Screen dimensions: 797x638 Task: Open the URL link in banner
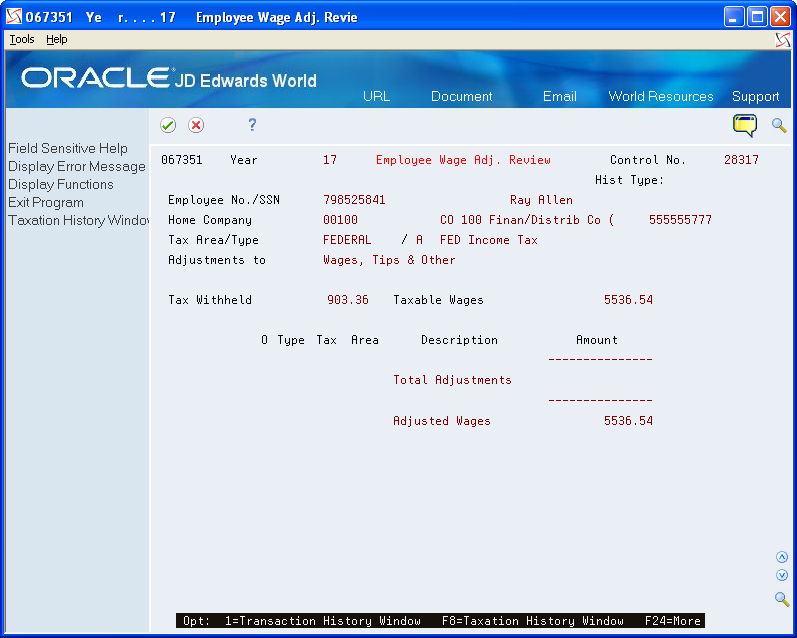pos(377,97)
